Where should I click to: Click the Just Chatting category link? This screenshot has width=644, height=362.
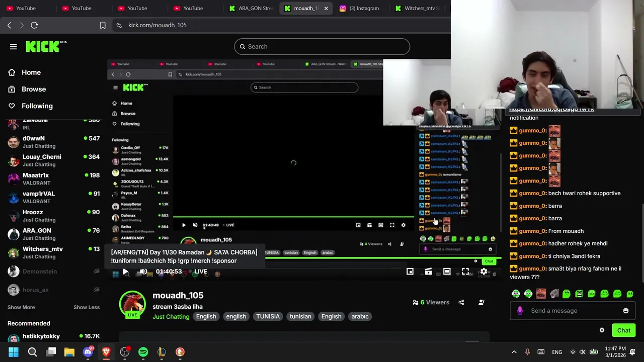click(171, 317)
